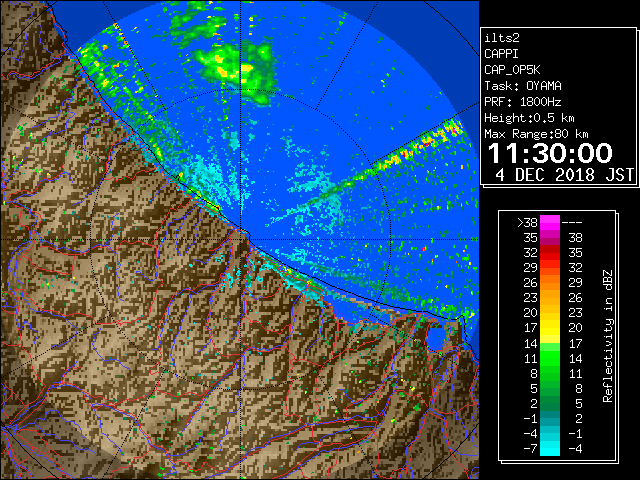Image resolution: width=640 pixels, height=480 pixels.
Task: Click the red 32 dBZ color band
Action: pyautogui.click(x=550, y=253)
